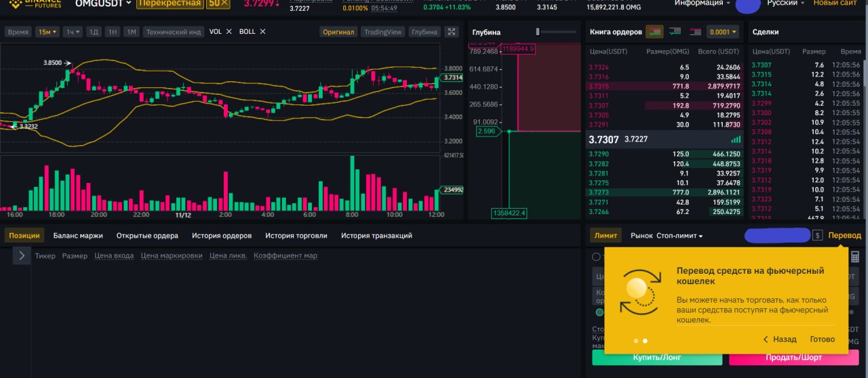Select the 1Н timeframe
Image resolution: width=868 pixels, height=378 pixels.
coord(113,32)
